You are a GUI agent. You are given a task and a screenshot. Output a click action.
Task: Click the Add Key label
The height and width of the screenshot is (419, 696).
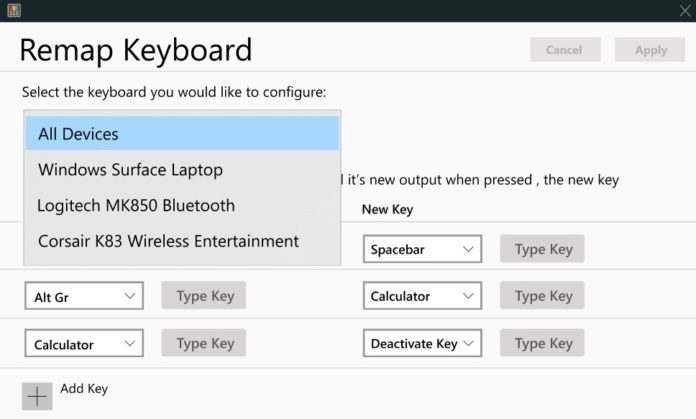84,389
